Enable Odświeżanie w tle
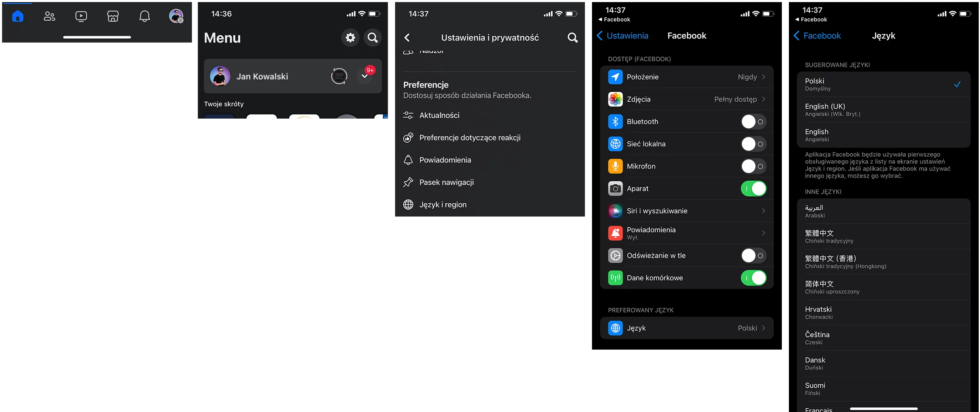The height and width of the screenshot is (412, 980). click(x=753, y=255)
